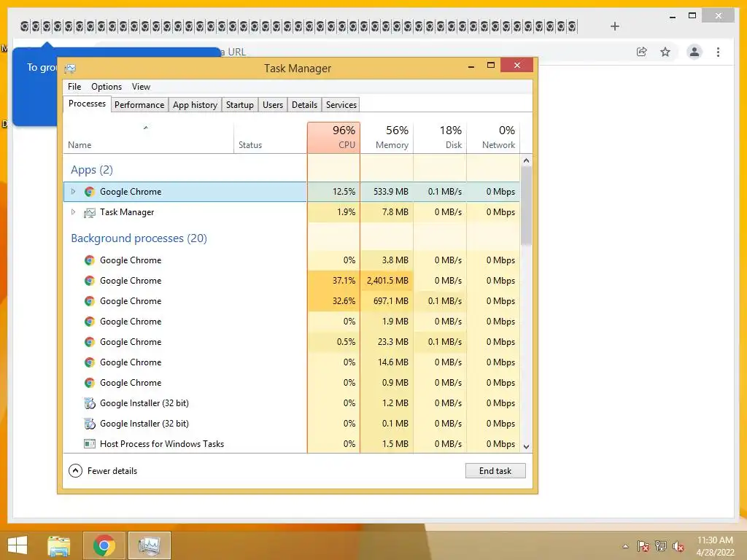Switch to Details tab

304,105
